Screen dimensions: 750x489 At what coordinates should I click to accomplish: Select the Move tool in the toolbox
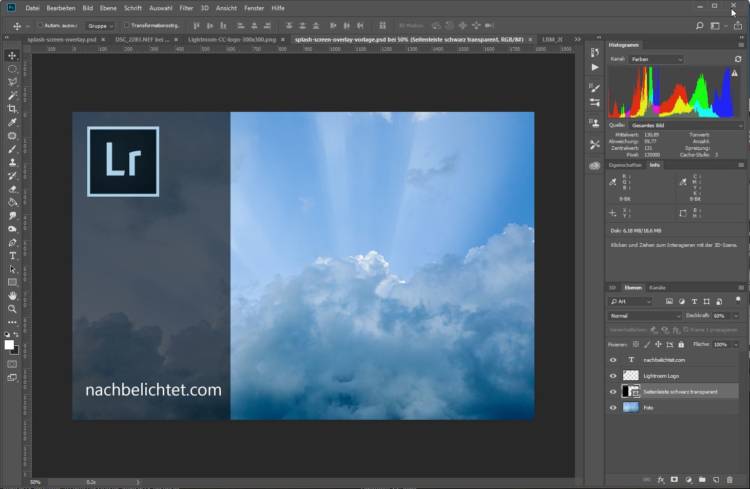pos(12,55)
